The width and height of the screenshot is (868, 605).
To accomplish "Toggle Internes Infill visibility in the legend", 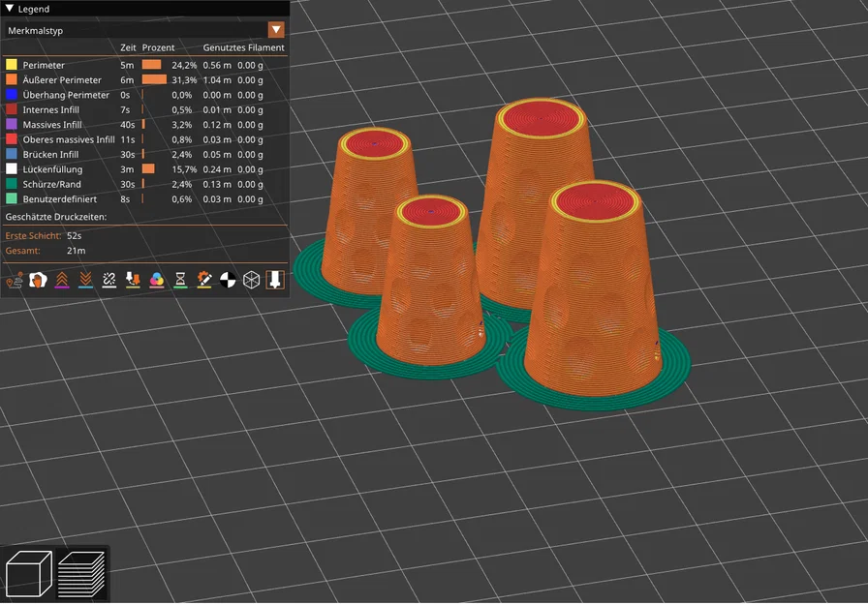I will click(11, 109).
